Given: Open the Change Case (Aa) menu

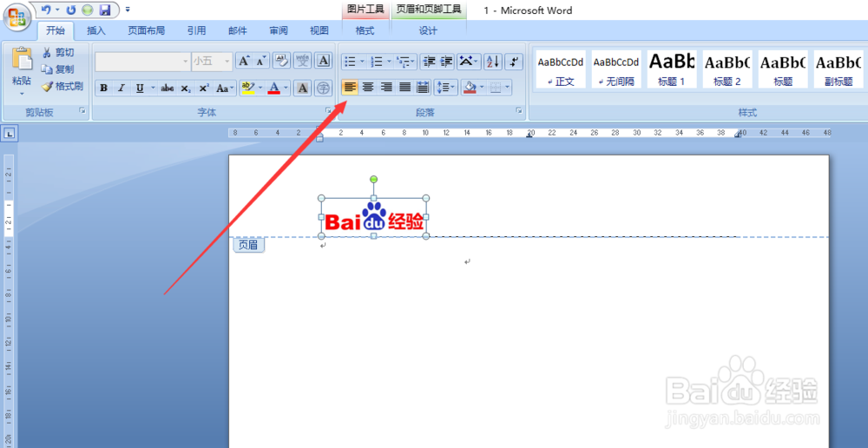Looking at the screenshot, I should (225, 88).
